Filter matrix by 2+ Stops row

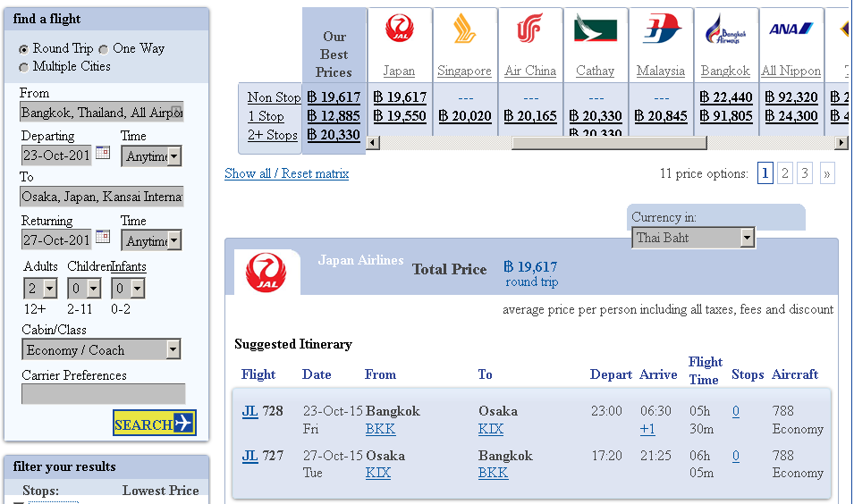point(273,134)
